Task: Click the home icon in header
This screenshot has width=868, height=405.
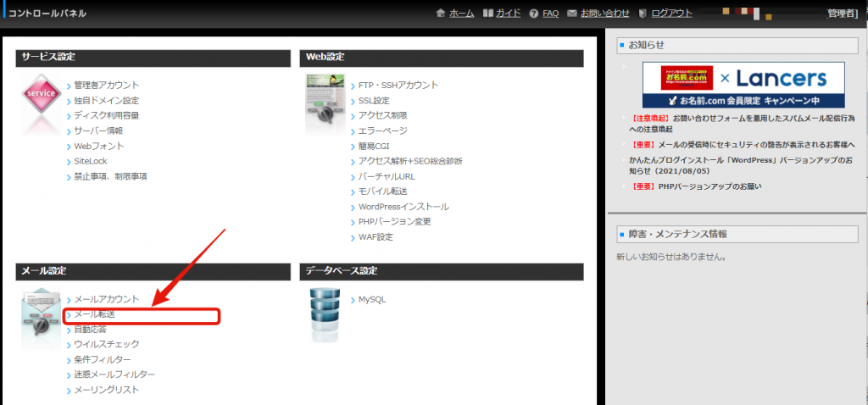Action: (x=441, y=14)
